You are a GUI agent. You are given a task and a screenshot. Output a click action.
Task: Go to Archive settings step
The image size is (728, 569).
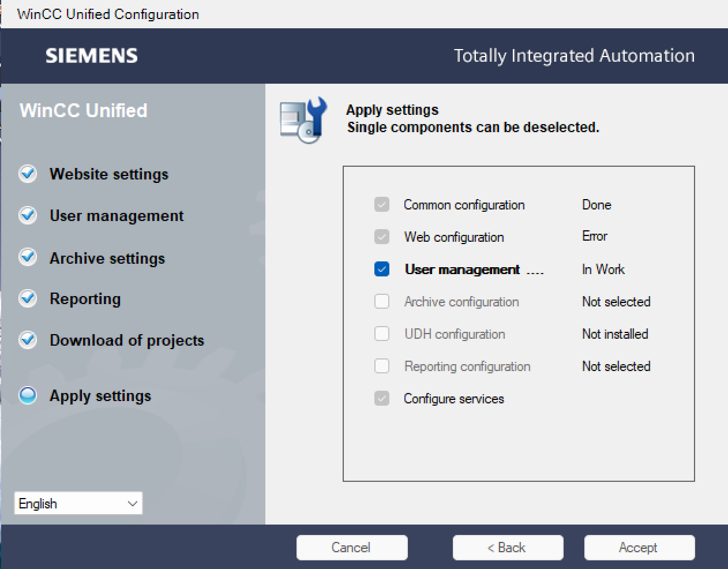[107, 258]
